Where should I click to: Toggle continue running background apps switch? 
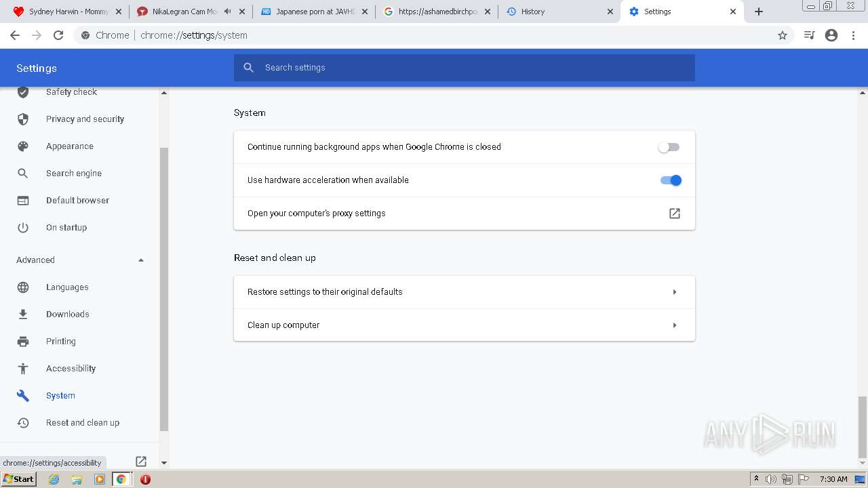669,147
